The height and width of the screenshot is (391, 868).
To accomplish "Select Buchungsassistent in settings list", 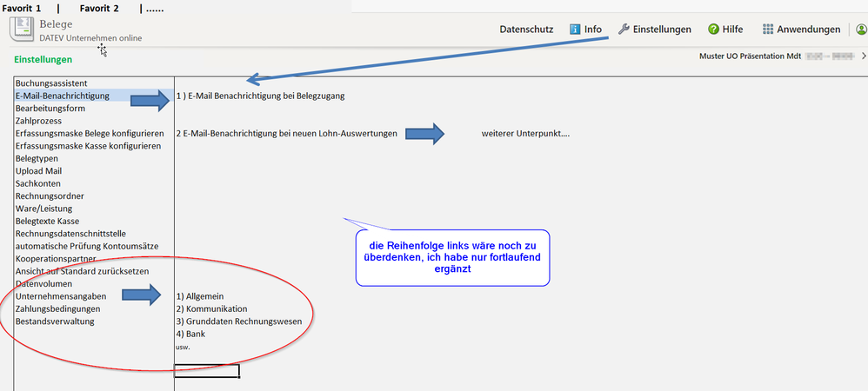I will (x=51, y=83).
